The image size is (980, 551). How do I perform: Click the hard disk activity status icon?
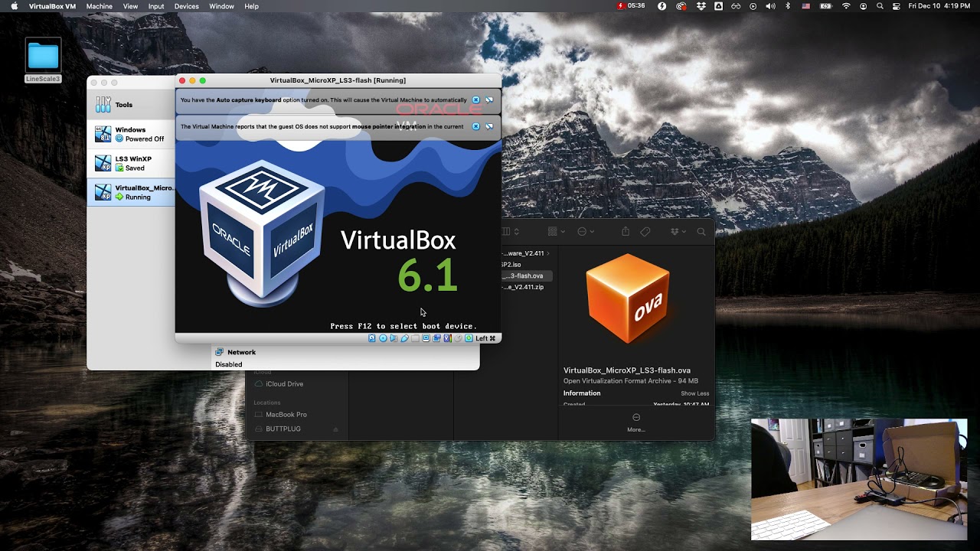(x=372, y=338)
